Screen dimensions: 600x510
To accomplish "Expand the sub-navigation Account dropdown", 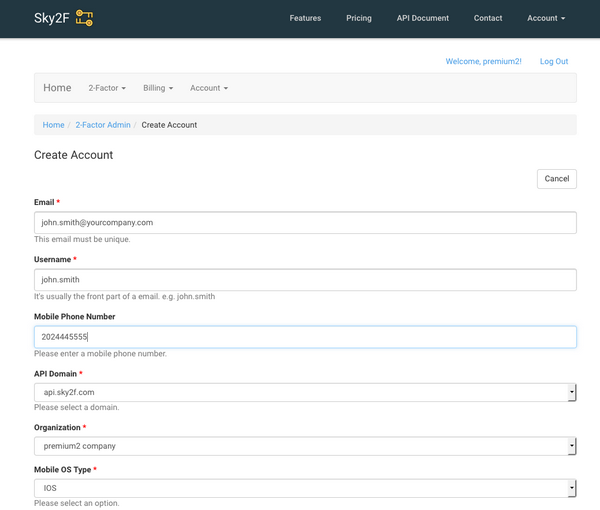I will [x=209, y=88].
